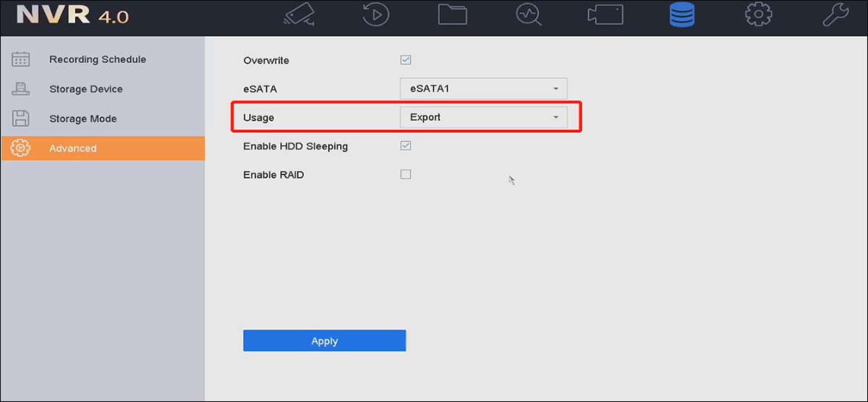868x402 pixels.
Task: Check the Enable RAID box
Action: click(406, 174)
